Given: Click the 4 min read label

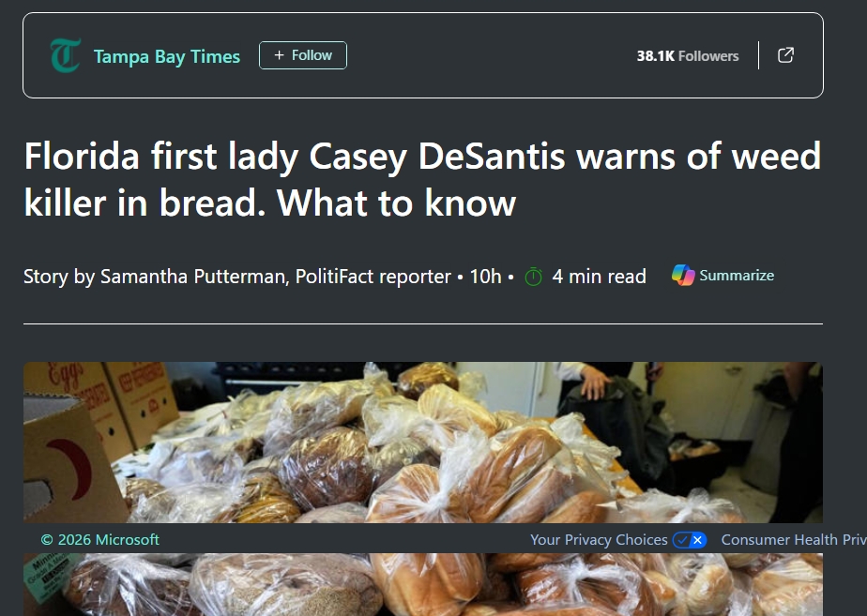Looking at the screenshot, I should (x=599, y=277).
